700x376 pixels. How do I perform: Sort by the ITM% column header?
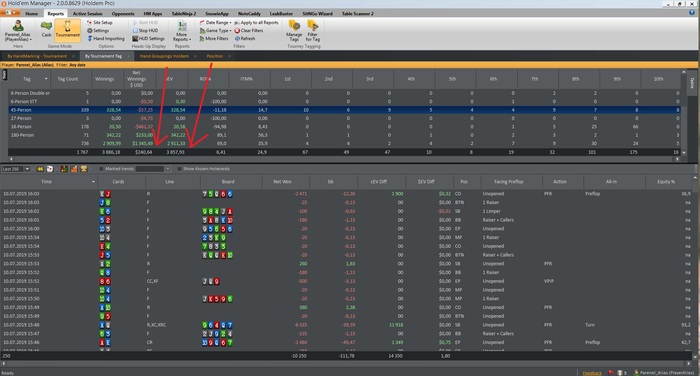pyautogui.click(x=246, y=79)
